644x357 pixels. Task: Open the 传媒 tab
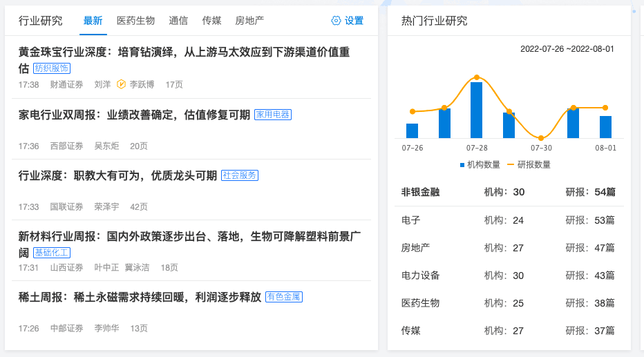point(211,21)
